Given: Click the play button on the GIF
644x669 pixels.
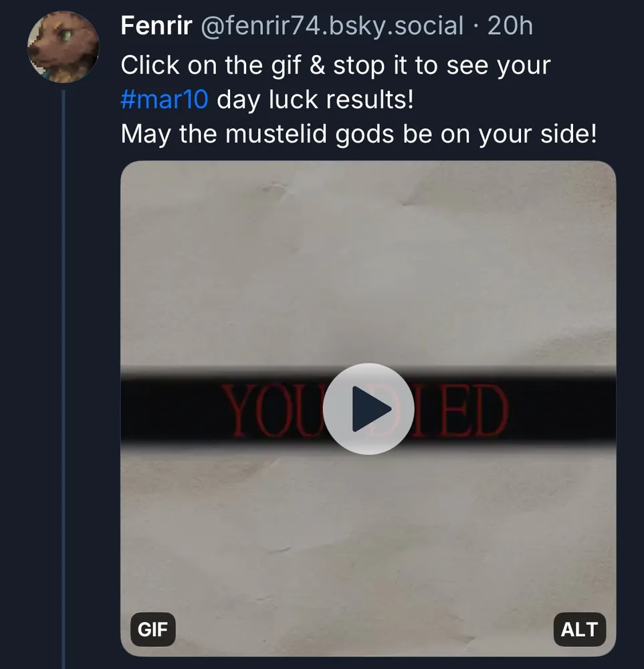Looking at the screenshot, I should point(368,409).
